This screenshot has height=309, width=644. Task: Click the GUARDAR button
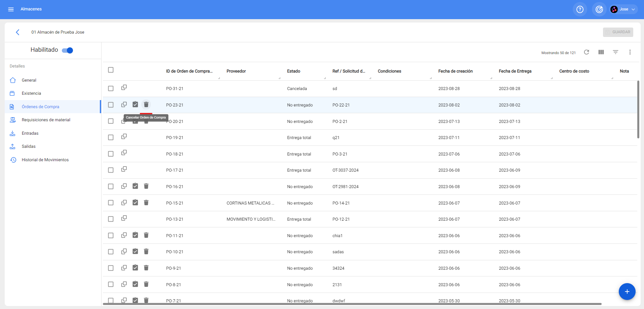tap(618, 32)
